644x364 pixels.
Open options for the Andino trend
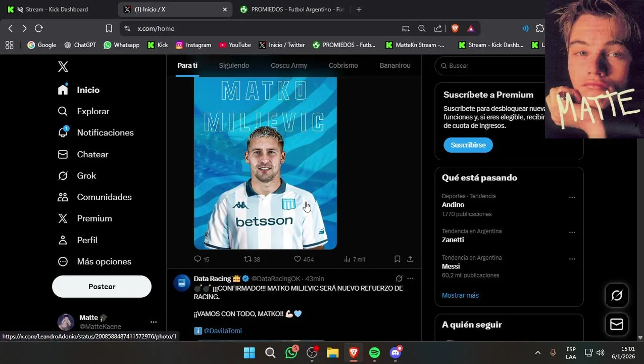click(x=572, y=197)
